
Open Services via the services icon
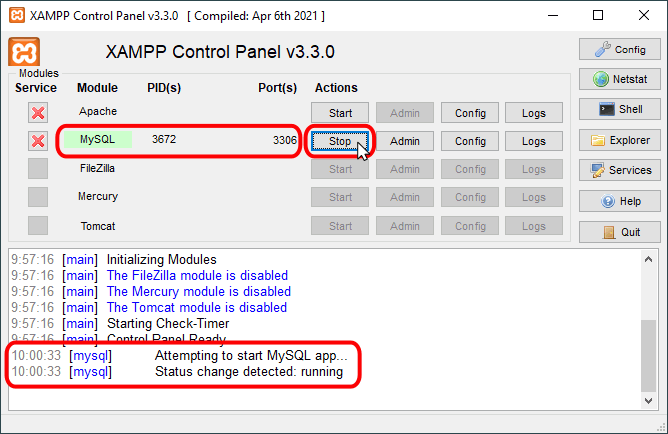click(x=619, y=170)
